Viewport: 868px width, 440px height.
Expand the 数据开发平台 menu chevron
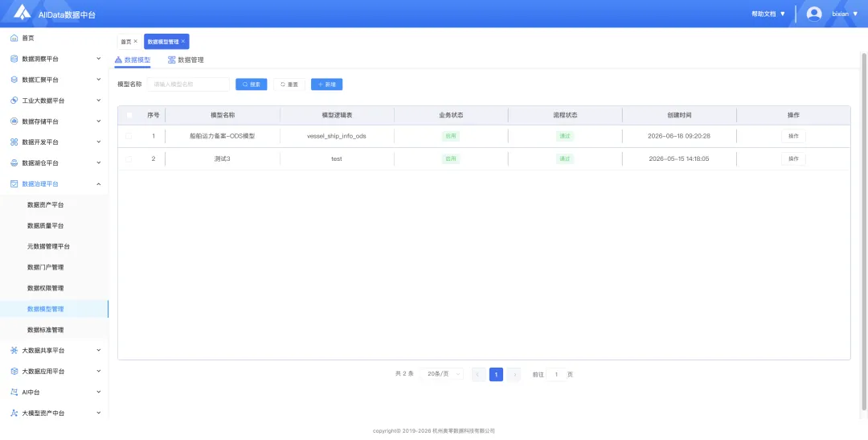[99, 142]
